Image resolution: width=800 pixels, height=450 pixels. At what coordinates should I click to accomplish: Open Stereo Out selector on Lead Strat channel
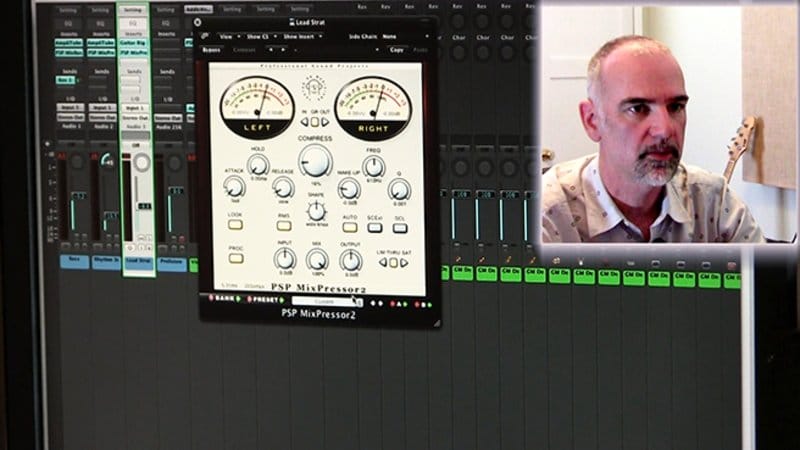coord(135,117)
